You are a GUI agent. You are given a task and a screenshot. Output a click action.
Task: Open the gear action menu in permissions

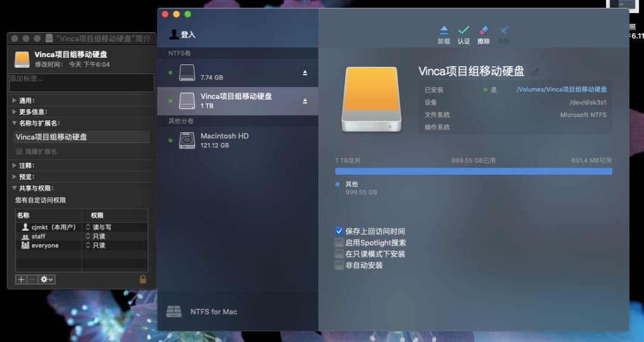tap(47, 279)
